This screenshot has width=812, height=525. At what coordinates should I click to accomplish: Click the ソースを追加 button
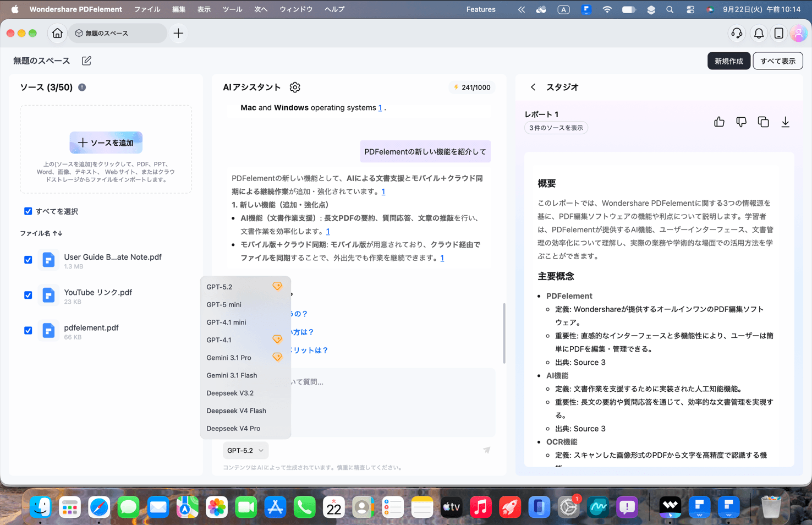[106, 143]
